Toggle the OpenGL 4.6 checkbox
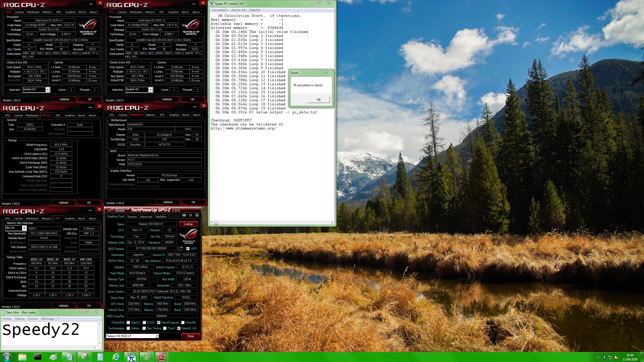Screen dimensions: 644x362 (179, 328)
